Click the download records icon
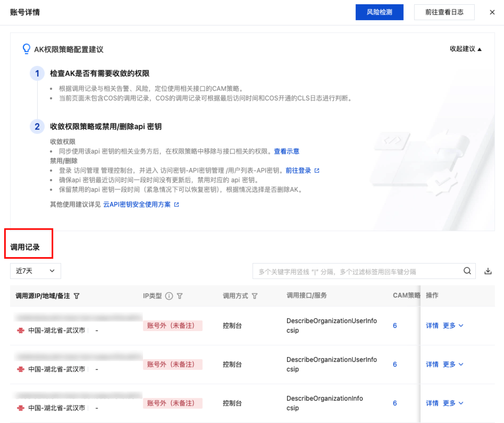Viewport: 504px width, 423px height. click(488, 271)
